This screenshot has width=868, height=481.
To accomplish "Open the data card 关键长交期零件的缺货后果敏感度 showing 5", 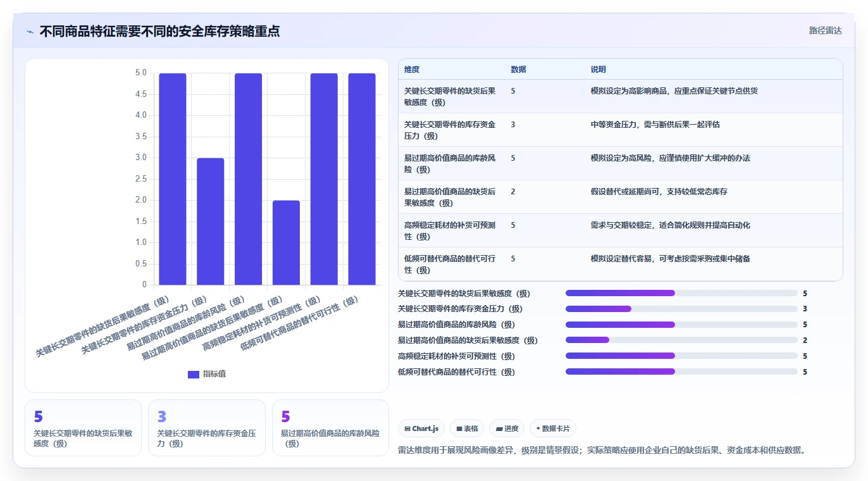I will (x=83, y=428).
